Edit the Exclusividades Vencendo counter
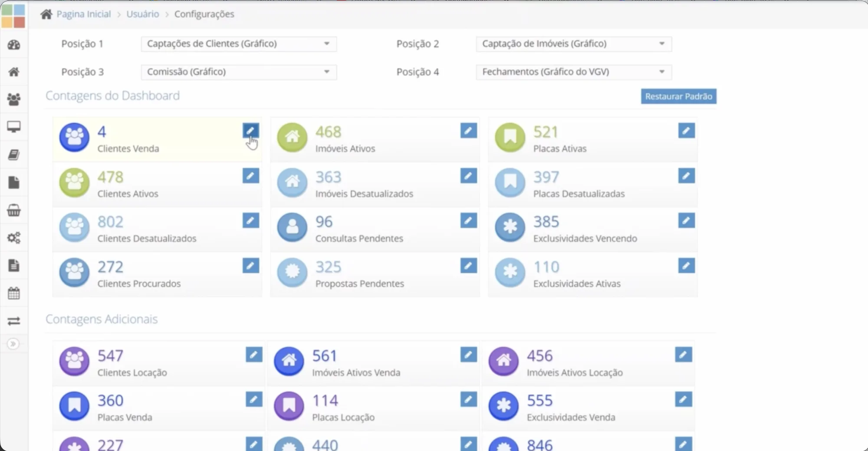868x451 pixels. (x=687, y=221)
